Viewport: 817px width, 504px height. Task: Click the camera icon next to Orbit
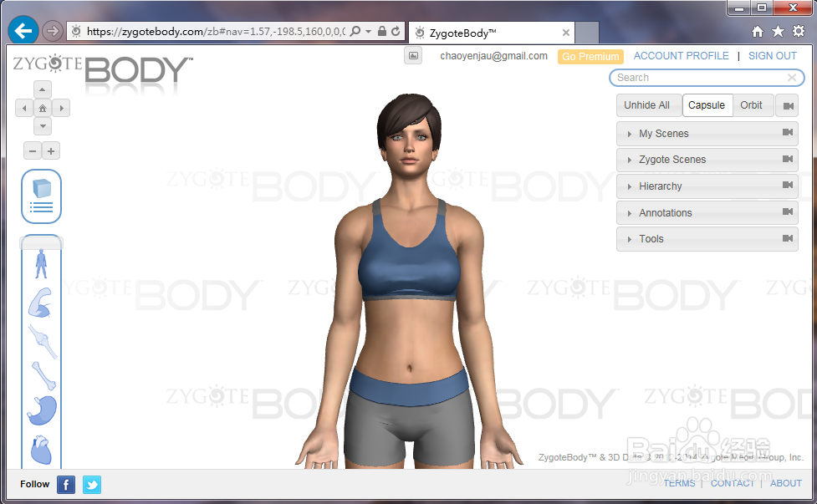coord(788,105)
